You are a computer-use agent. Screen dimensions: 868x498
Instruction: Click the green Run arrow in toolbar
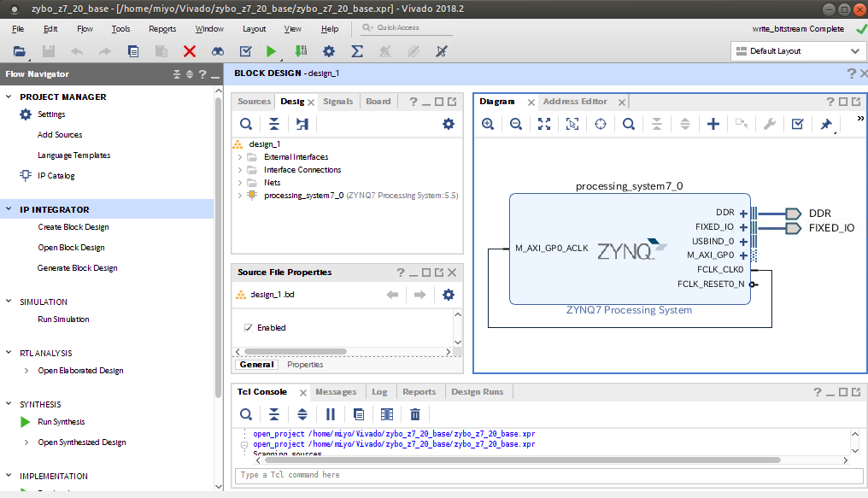[x=271, y=51]
